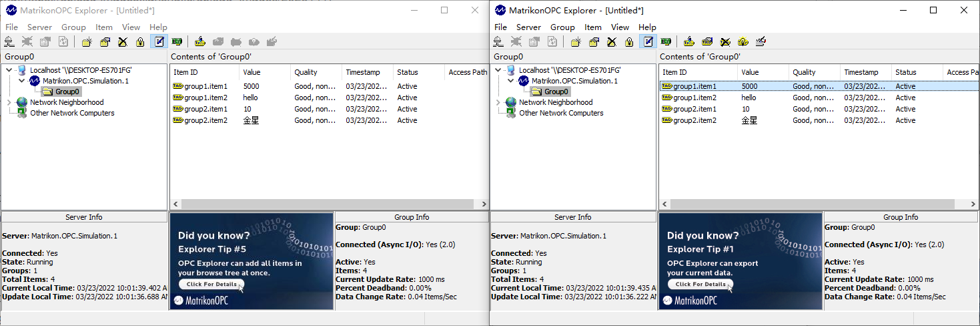The height and width of the screenshot is (326, 980).
Task: Sort by Quality column in right window
Action: click(x=814, y=72)
